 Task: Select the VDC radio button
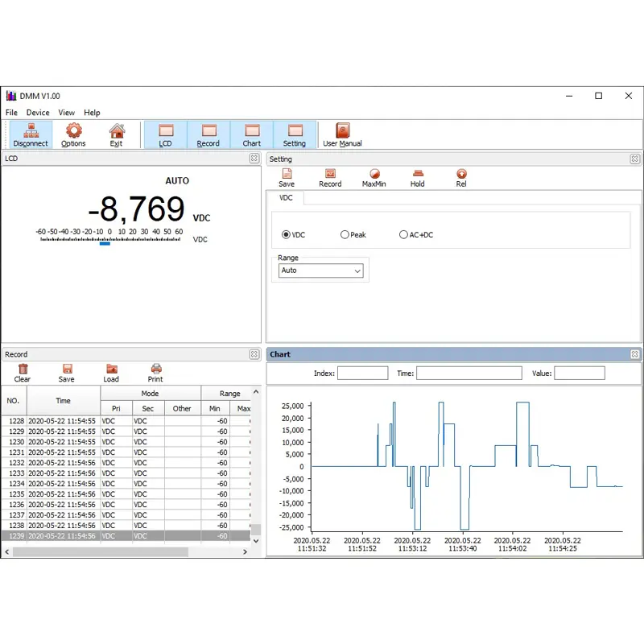(286, 235)
